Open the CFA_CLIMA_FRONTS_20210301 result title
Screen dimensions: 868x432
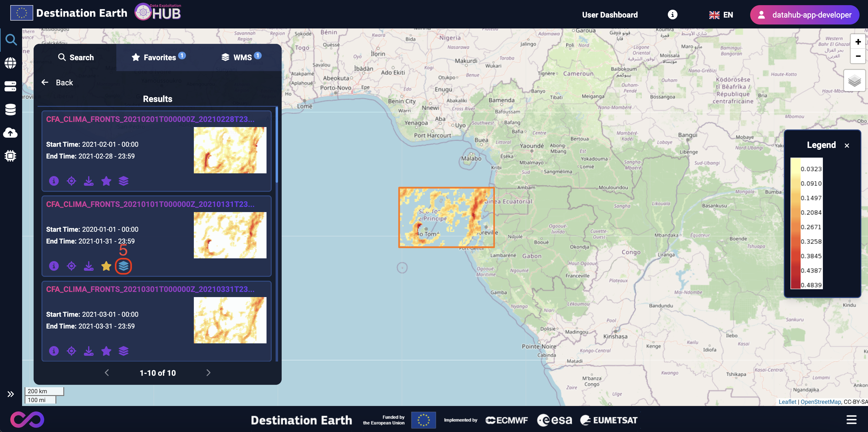coord(150,289)
